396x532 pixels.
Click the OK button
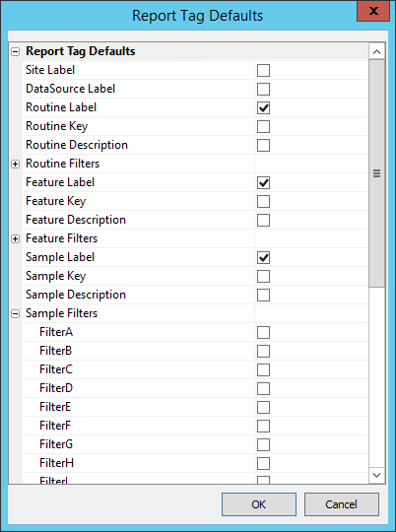[259, 504]
